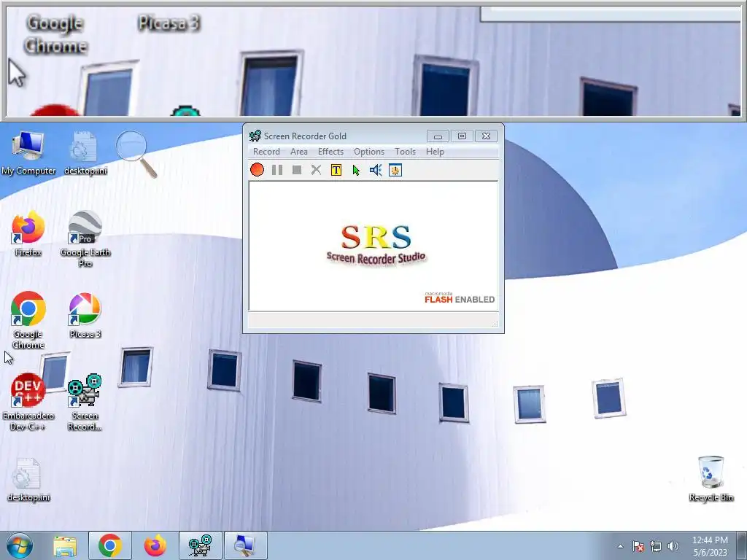Select the My Computer desktop icon
747x560 pixels.
(28, 153)
